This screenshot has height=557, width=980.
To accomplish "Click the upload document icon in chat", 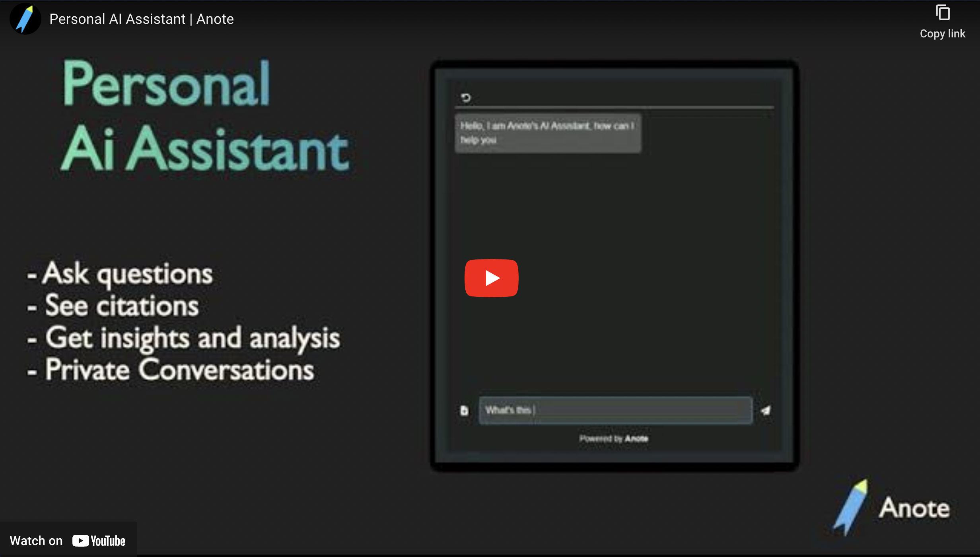I will [464, 410].
